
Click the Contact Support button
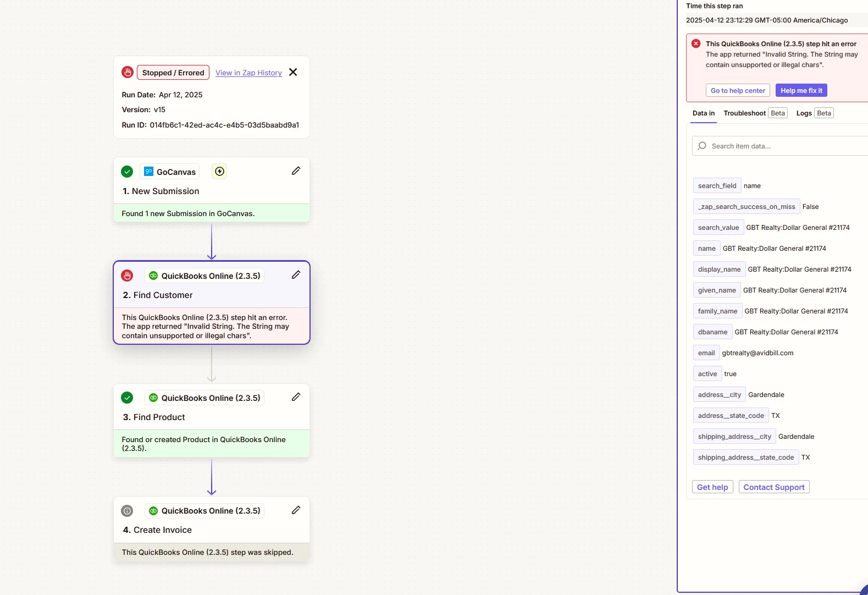774,487
